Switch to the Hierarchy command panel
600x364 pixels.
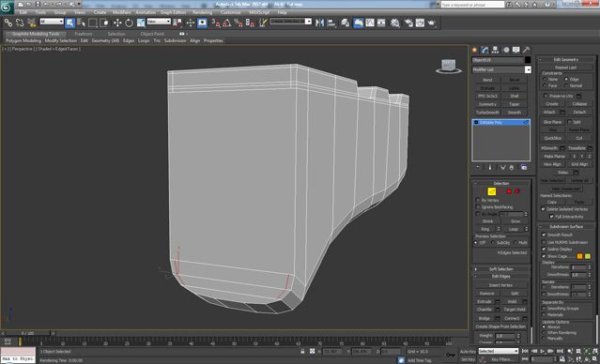495,50
